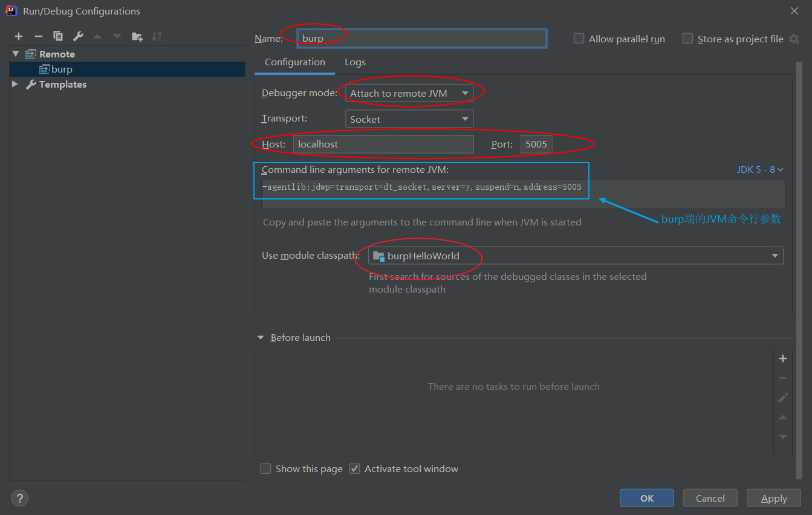812x515 pixels.
Task: Click the Port input field
Action: click(x=537, y=144)
